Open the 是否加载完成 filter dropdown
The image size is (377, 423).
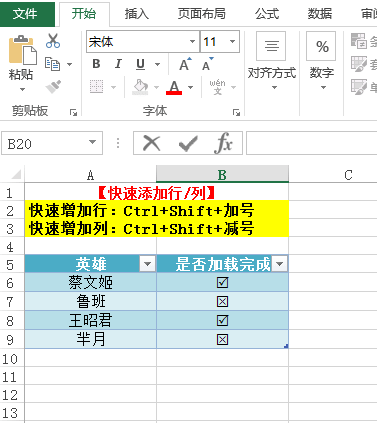280,264
